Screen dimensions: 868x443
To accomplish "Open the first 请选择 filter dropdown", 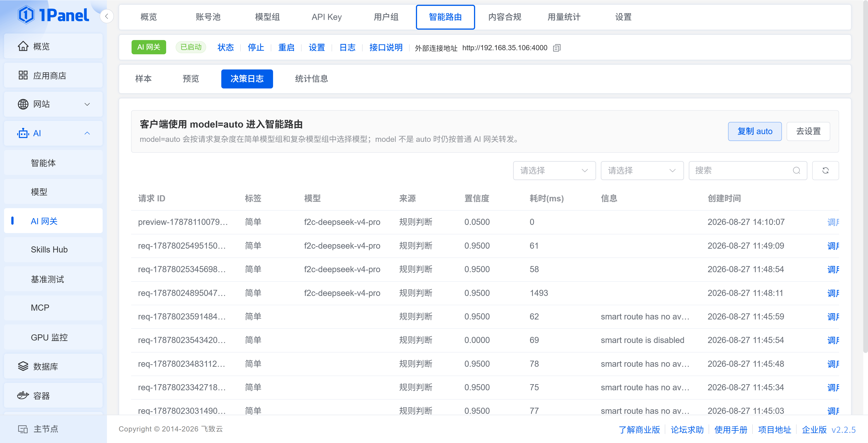I will click(554, 170).
